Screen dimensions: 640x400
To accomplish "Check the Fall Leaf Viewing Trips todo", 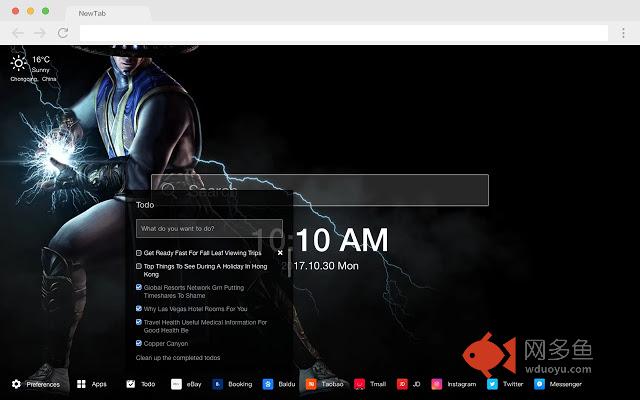I will [139, 253].
